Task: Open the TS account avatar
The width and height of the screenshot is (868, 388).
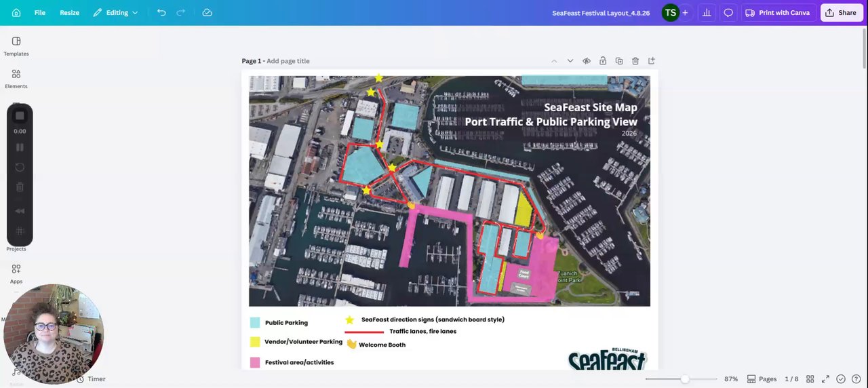Action: [670, 13]
